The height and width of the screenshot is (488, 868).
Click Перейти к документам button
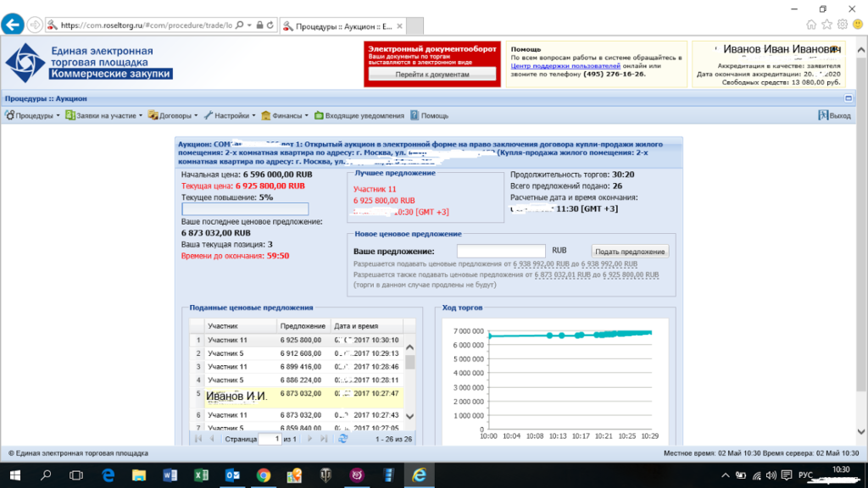coord(431,75)
